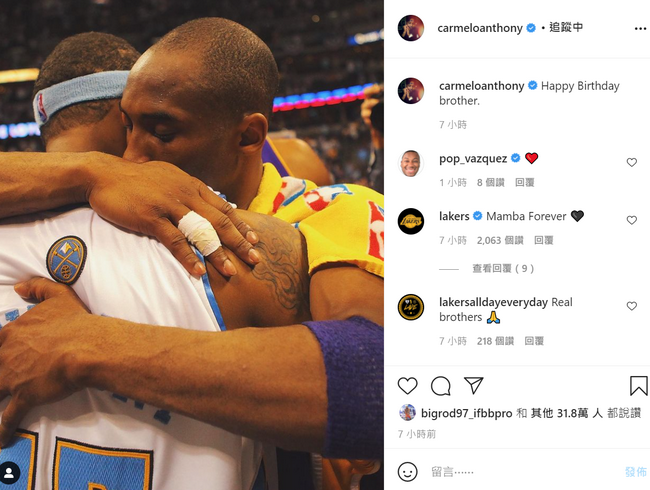Click the comment input field 留言

(x=524, y=472)
